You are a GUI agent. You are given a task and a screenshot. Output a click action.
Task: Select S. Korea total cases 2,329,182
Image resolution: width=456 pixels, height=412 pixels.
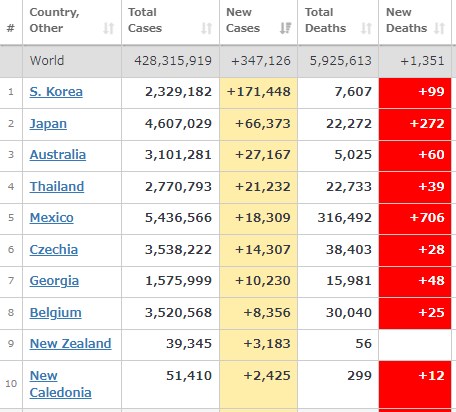click(178, 92)
